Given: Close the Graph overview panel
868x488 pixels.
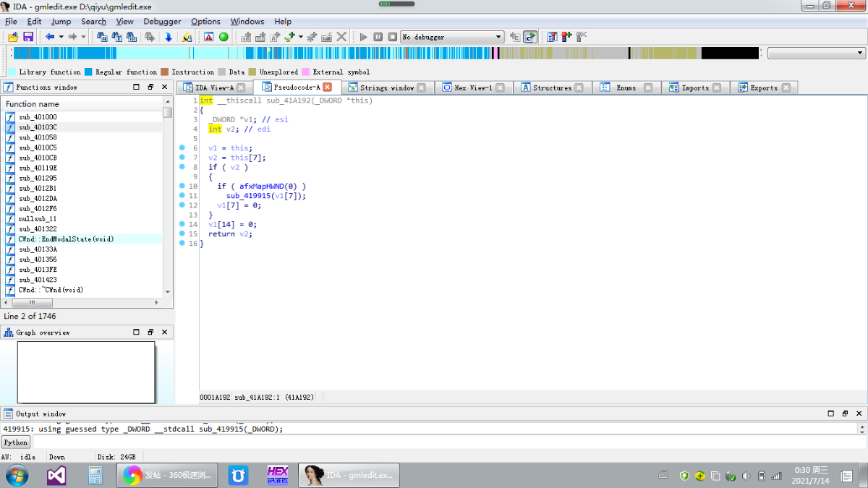Looking at the screenshot, I should [x=164, y=333].
